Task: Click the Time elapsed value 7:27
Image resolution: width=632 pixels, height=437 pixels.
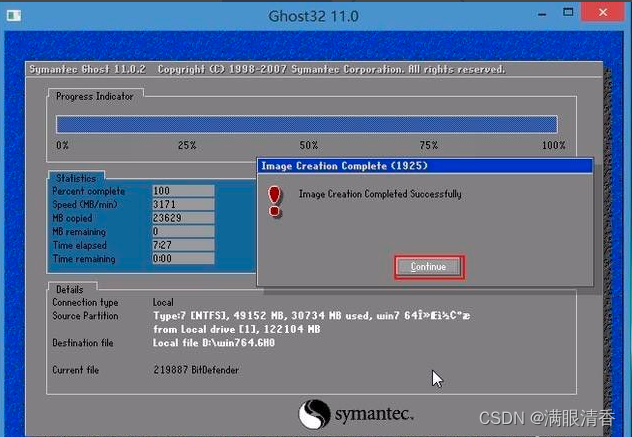Action: click(183, 245)
